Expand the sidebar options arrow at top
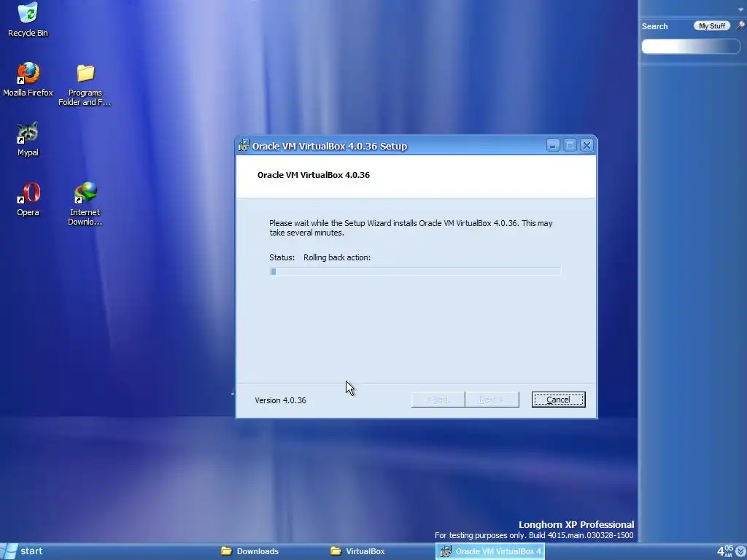 (742, 9)
